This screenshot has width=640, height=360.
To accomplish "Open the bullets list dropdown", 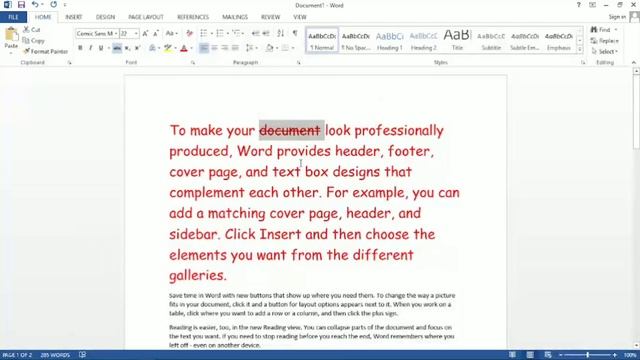I will [x=212, y=33].
